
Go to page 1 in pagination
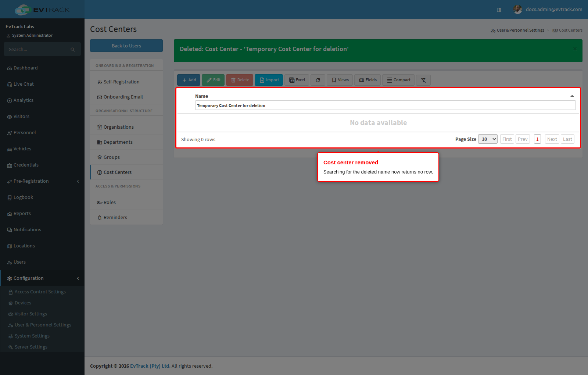537,139
